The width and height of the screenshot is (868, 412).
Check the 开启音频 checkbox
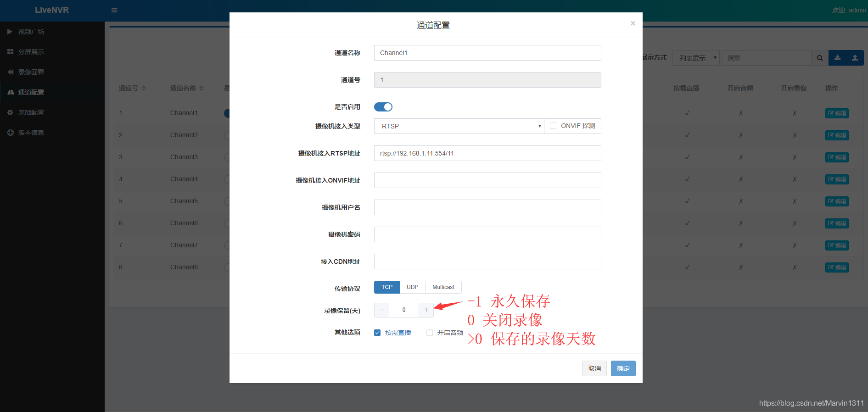point(430,333)
